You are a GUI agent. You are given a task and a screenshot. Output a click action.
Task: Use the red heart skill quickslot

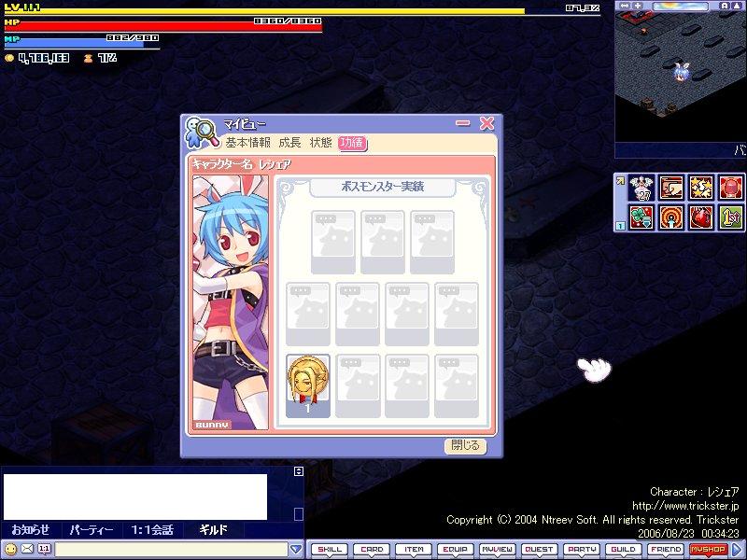click(701, 217)
